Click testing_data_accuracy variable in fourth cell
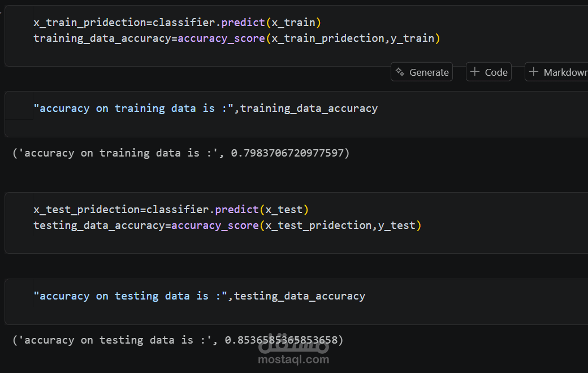 [300, 296]
